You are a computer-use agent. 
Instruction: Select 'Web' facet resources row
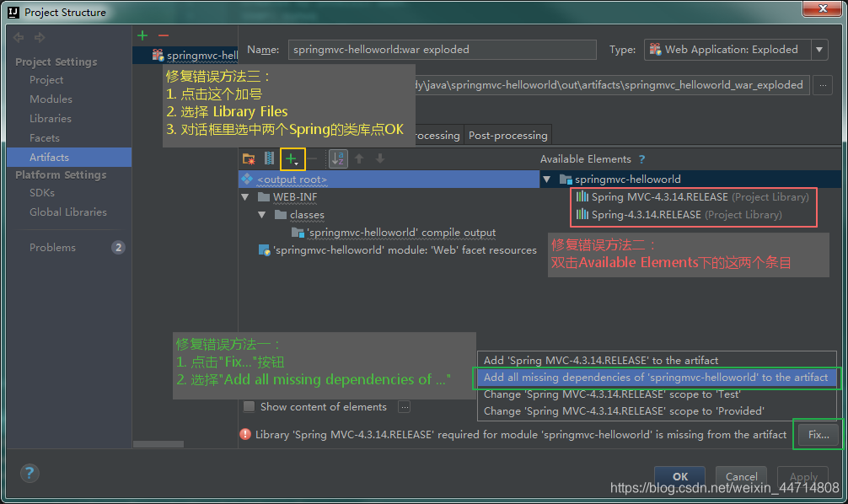point(398,250)
